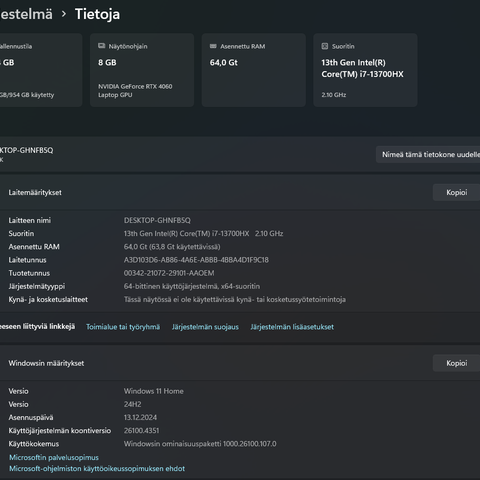The height and width of the screenshot is (480, 480).
Task: Open Järjestelmän lisäasetukset link
Action: click(292, 327)
